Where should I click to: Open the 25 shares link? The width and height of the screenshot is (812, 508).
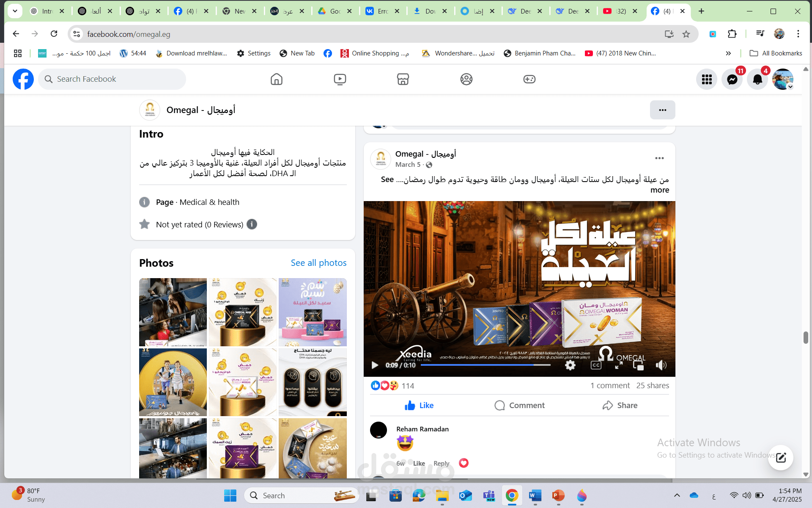(653, 386)
